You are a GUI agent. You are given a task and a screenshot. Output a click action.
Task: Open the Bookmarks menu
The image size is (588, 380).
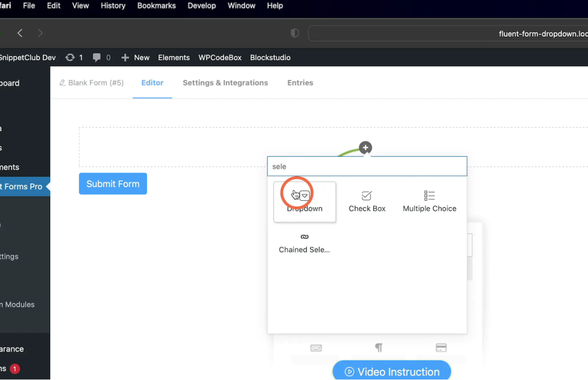(156, 6)
